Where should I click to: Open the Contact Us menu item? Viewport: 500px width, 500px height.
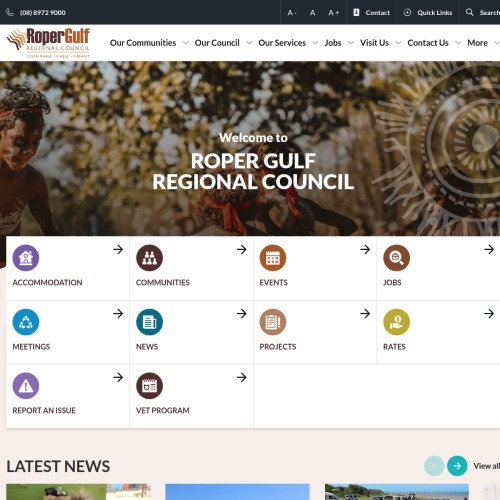click(x=428, y=43)
